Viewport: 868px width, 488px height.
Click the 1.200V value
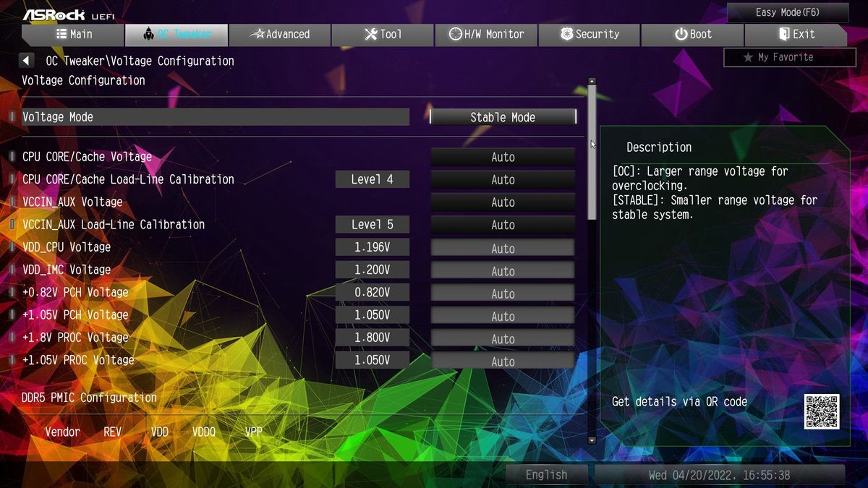pyautogui.click(x=373, y=270)
